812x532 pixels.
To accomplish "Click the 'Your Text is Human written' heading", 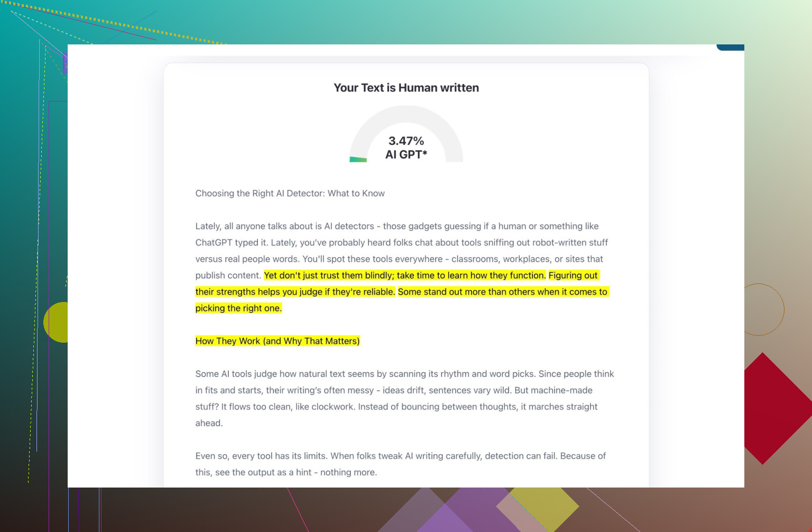I will click(x=406, y=88).
